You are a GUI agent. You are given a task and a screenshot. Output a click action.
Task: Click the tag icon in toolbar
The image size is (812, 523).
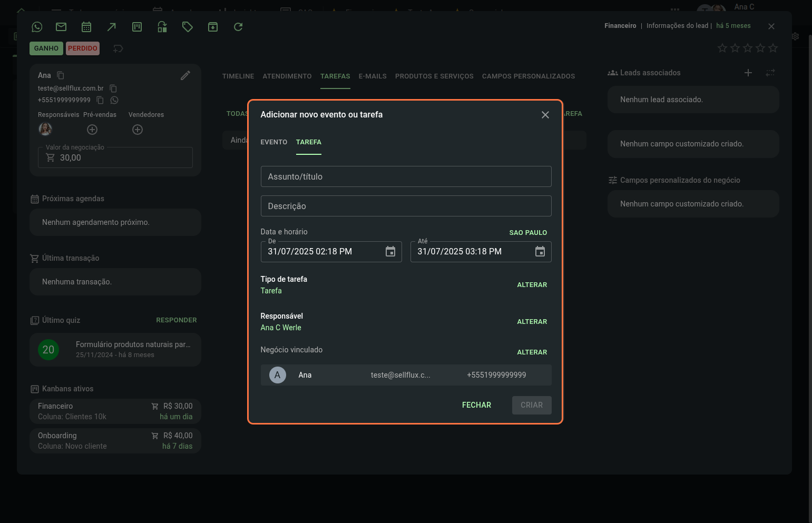coord(188,27)
